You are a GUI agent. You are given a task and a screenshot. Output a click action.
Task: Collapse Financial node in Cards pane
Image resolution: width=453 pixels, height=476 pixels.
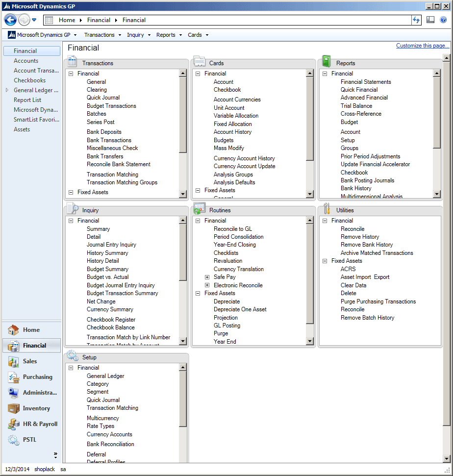(198, 74)
